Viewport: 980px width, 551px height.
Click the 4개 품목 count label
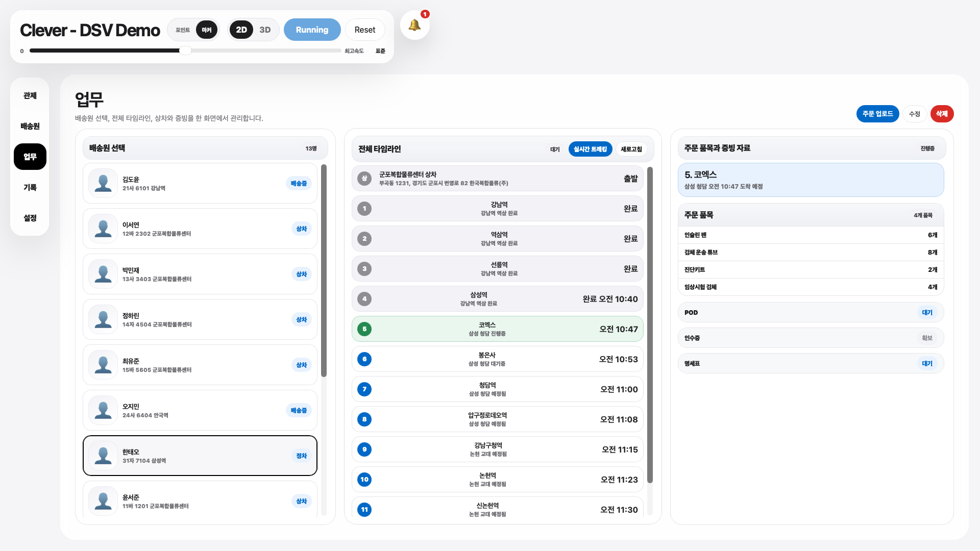click(x=923, y=215)
